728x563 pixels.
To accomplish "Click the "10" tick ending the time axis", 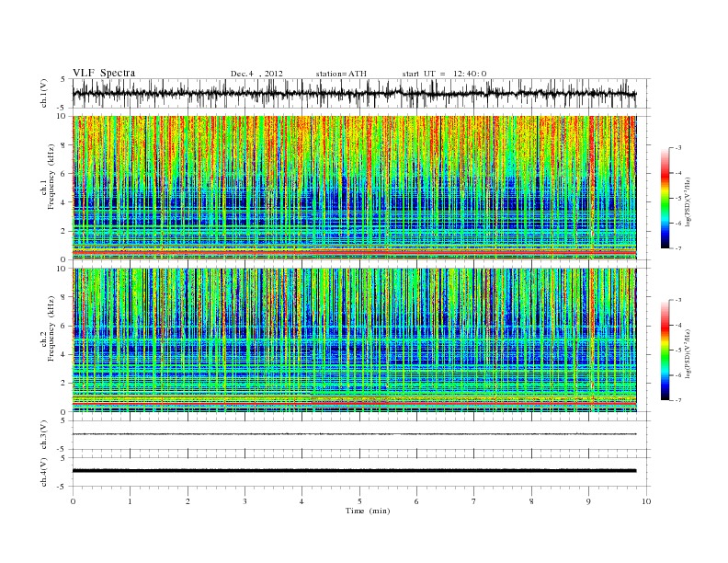I will tap(646, 501).
